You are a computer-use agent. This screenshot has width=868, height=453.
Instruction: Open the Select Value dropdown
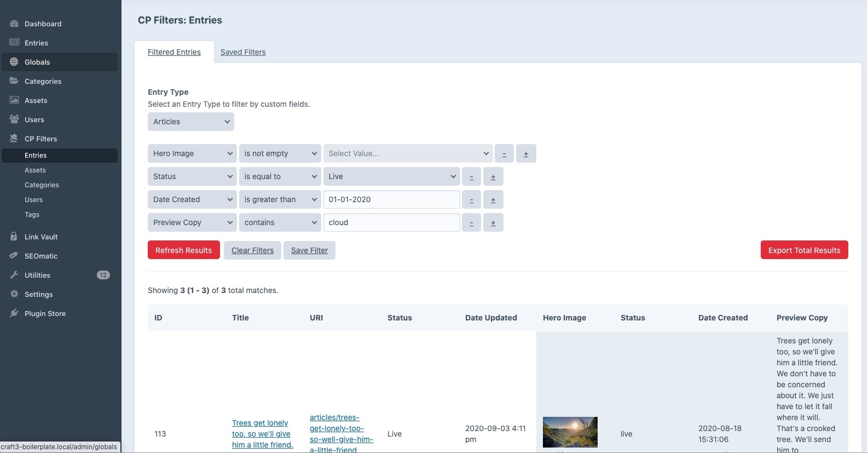tap(408, 153)
